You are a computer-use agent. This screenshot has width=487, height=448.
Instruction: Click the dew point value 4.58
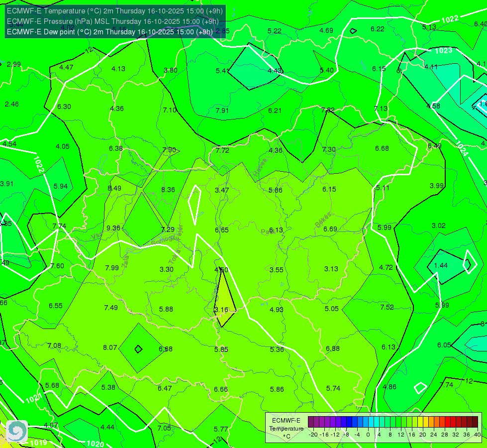(433, 106)
